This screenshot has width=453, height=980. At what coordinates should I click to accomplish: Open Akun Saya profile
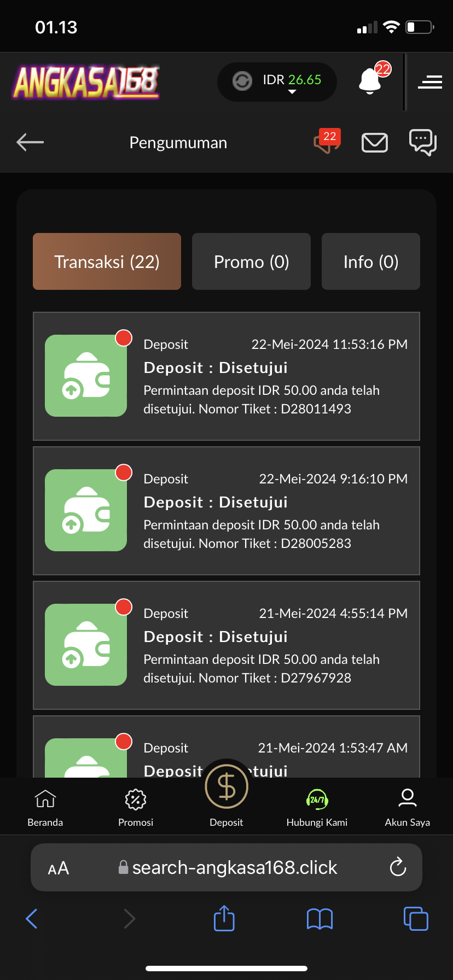[407, 807]
